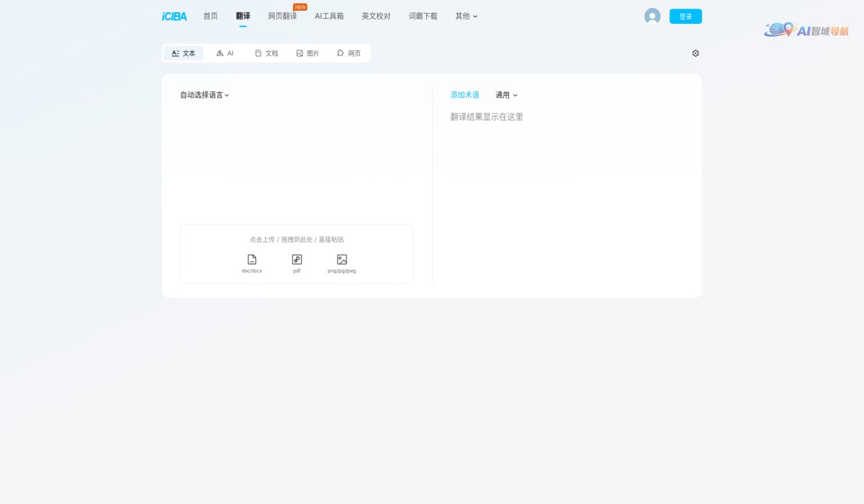The width and height of the screenshot is (864, 504).
Task: Open the translation settings gear
Action: [x=696, y=53]
